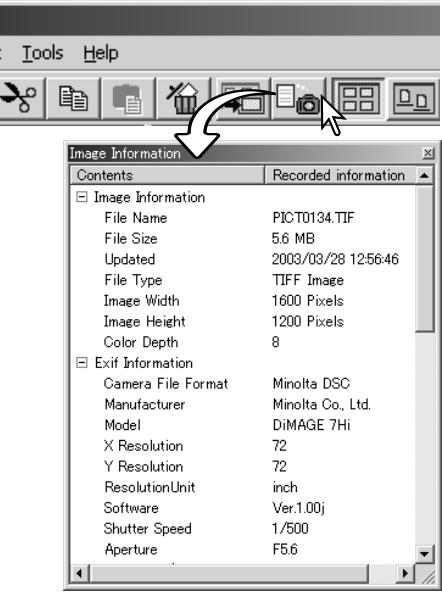This screenshot has width=442, height=593.
Task: Click the Paste toolbar icon
Action: pos(128,98)
